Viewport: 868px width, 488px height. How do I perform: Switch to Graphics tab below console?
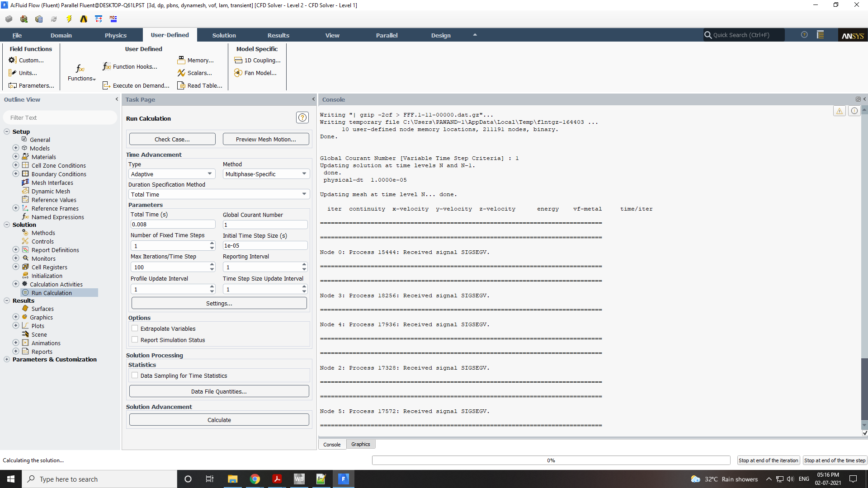(361, 444)
